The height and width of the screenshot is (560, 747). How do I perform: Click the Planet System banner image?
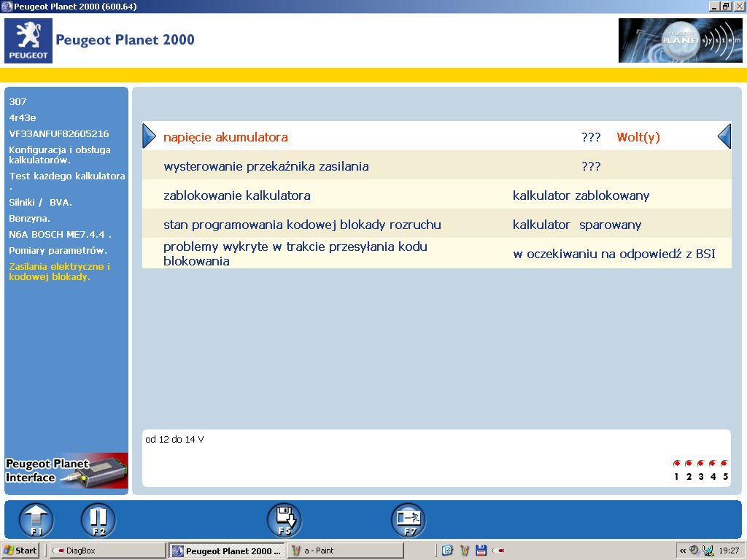pos(681,41)
